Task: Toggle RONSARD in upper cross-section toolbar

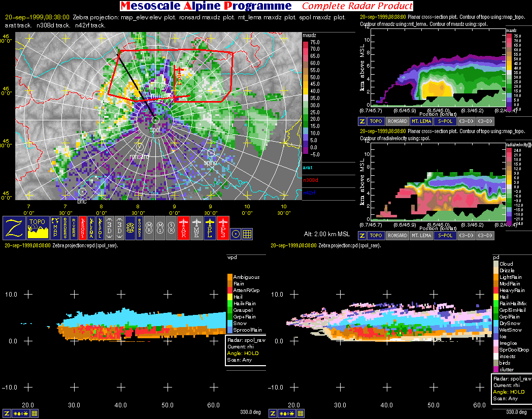Action: 396,121
